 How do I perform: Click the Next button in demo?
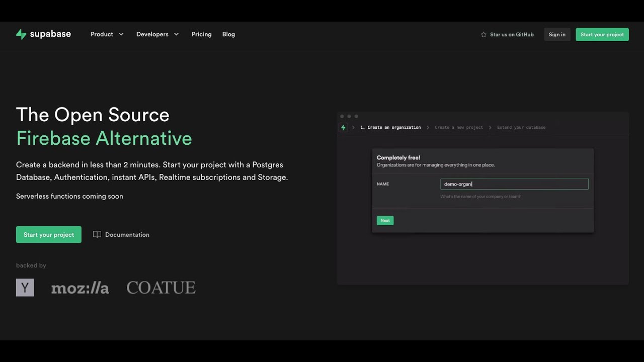[x=385, y=221]
